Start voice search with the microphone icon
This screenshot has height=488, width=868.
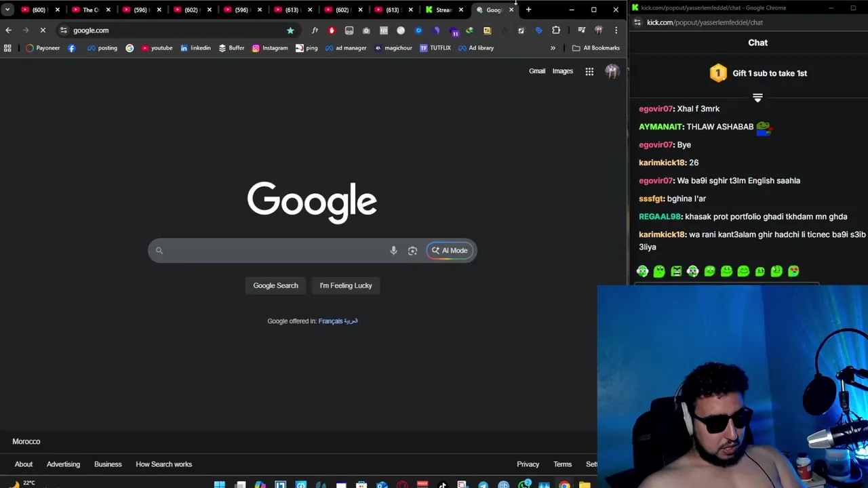(393, 251)
